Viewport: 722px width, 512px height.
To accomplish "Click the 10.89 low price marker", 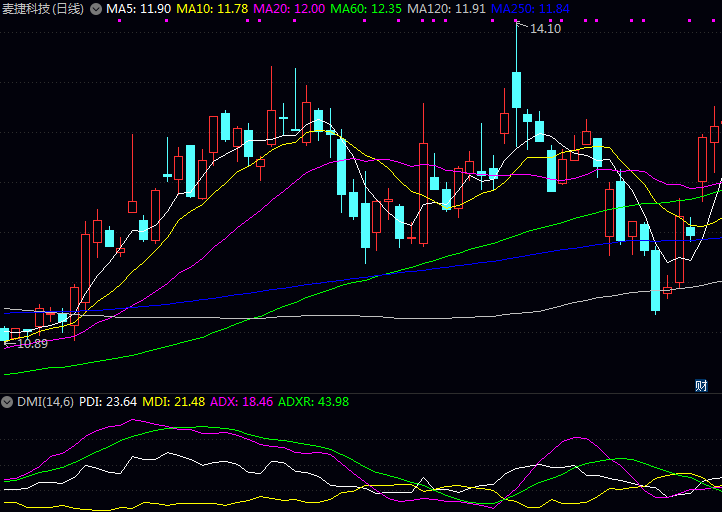I will pyautogui.click(x=28, y=344).
